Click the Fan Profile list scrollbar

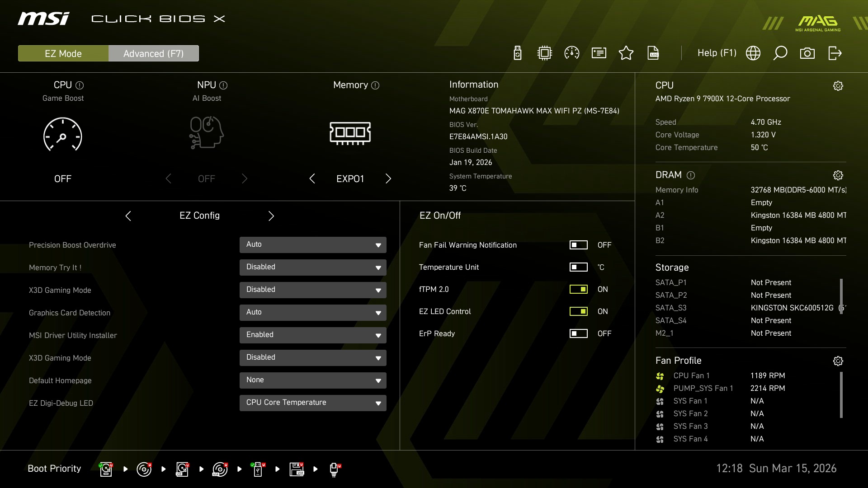point(841,395)
